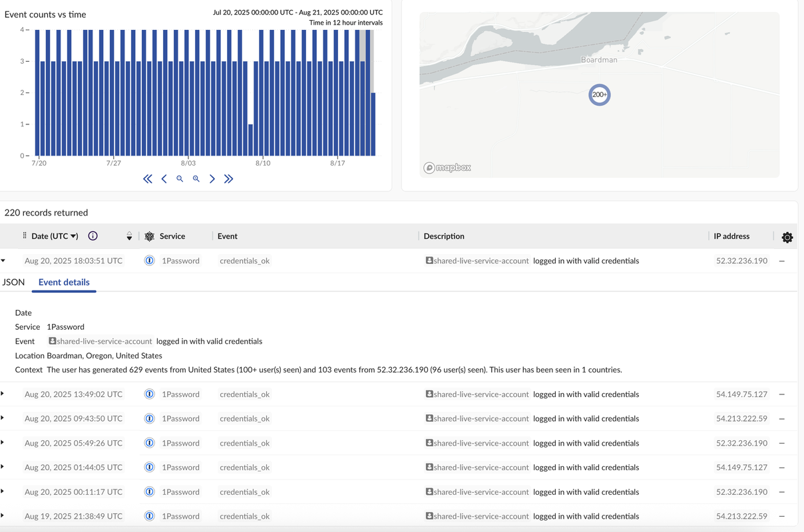The width and height of the screenshot is (804, 532).
Task: Click credentials_ok in the 05:49:26 row
Action: pos(244,443)
